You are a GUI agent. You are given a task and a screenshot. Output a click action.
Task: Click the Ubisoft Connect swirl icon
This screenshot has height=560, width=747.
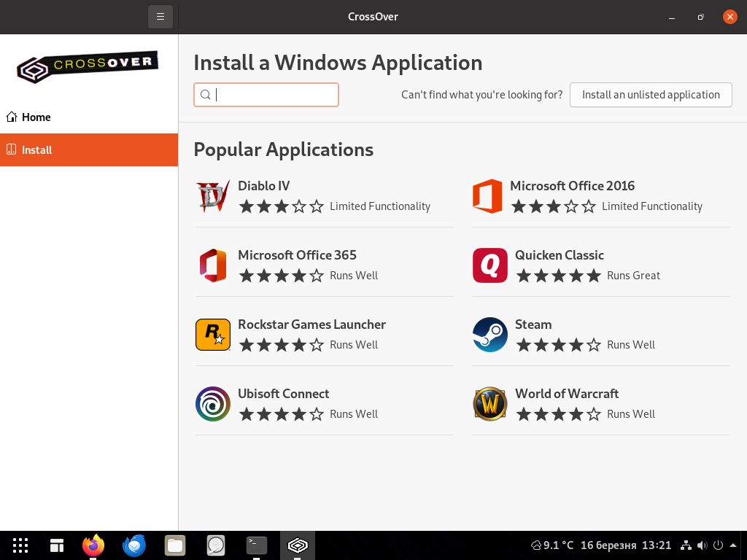pyautogui.click(x=213, y=404)
